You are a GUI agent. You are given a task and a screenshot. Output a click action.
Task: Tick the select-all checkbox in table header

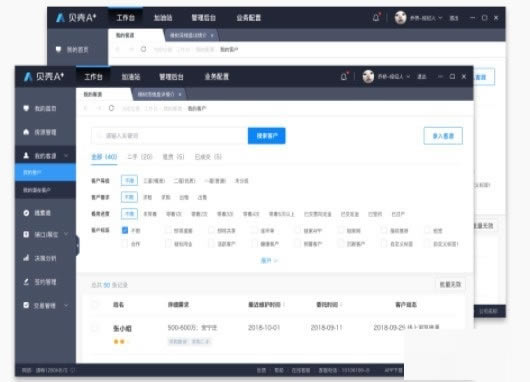[95, 304]
